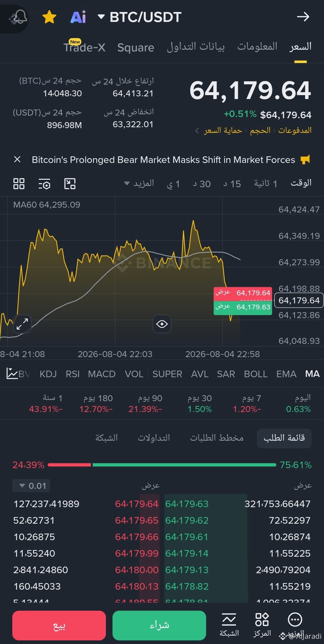Select the 1 ي timeframe

point(173,184)
